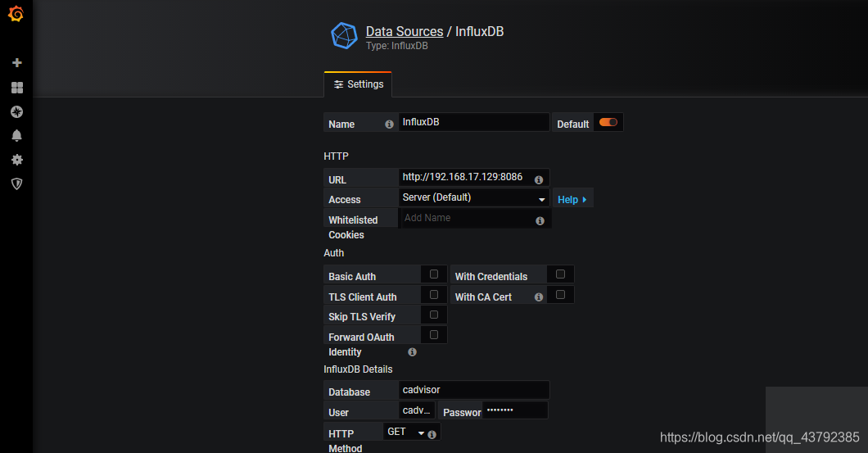Click the Password input field
Image resolution: width=868 pixels, height=453 pixels.
pyautogui.click(x=515, y=410)
